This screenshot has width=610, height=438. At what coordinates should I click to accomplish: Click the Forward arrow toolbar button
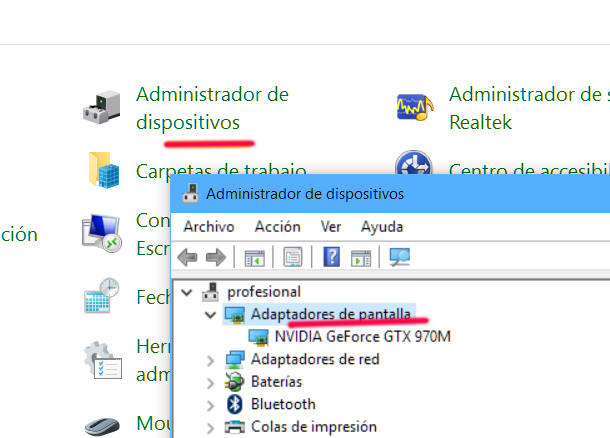(216, 257)
